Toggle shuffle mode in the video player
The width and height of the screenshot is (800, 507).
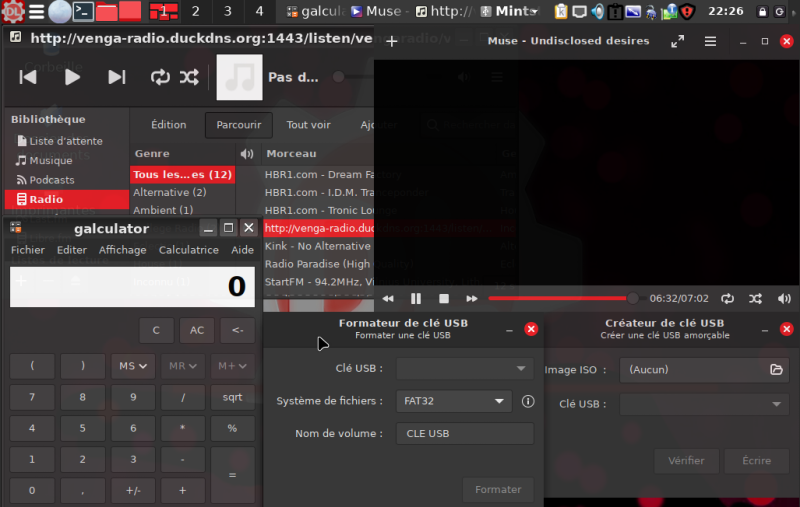(755, 298)
